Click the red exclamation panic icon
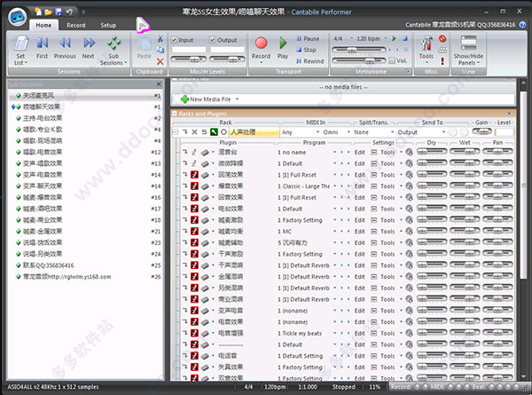532x395 pixels. (442, 61)
